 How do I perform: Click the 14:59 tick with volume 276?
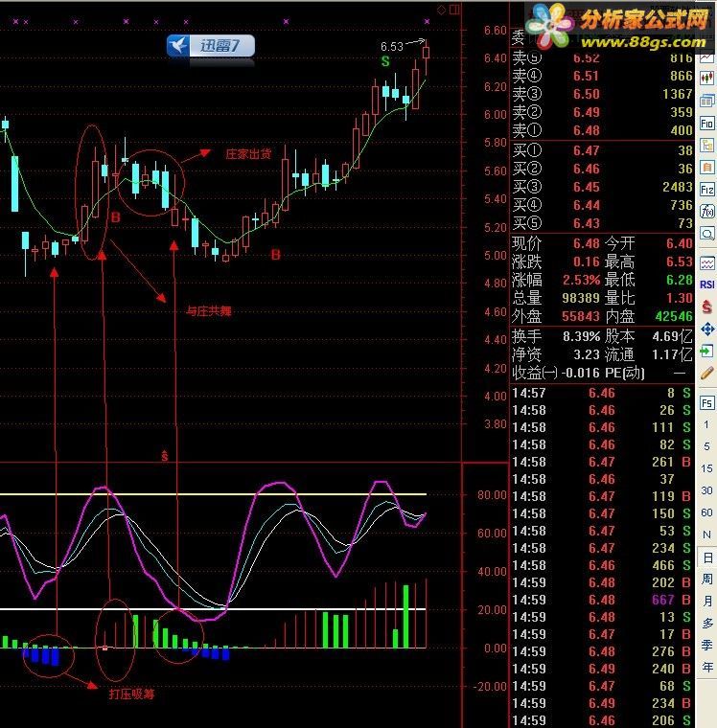[x=601, y=651]
